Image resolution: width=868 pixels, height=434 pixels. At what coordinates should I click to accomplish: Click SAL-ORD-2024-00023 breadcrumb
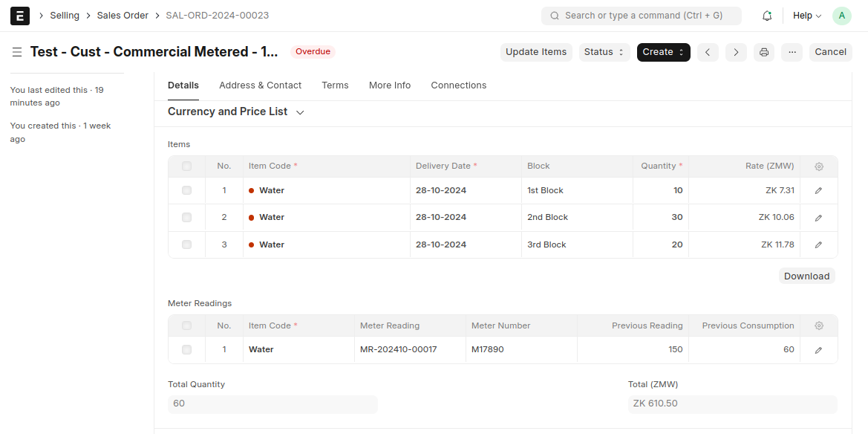click(218, 16)
